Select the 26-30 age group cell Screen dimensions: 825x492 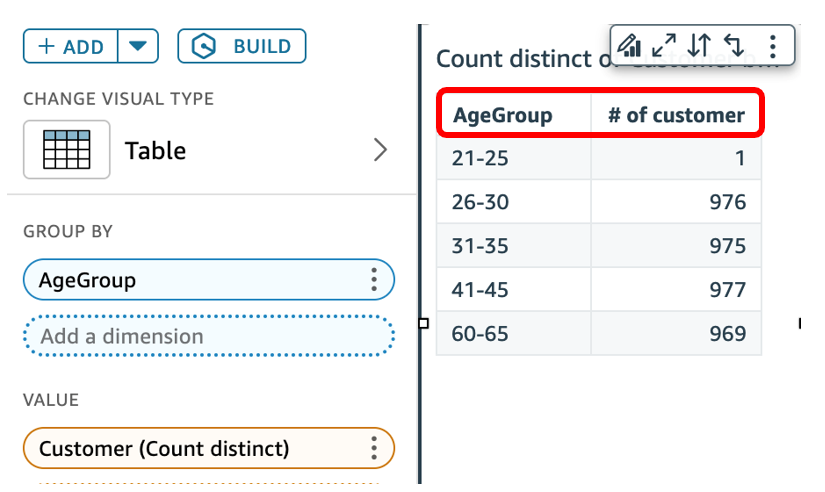point(481,202)
